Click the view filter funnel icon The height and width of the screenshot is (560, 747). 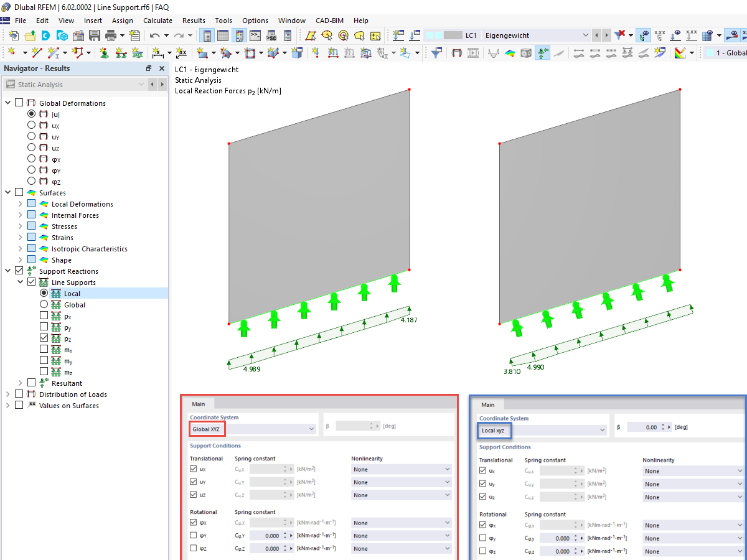pyautogui.click(x=437, y=53)
